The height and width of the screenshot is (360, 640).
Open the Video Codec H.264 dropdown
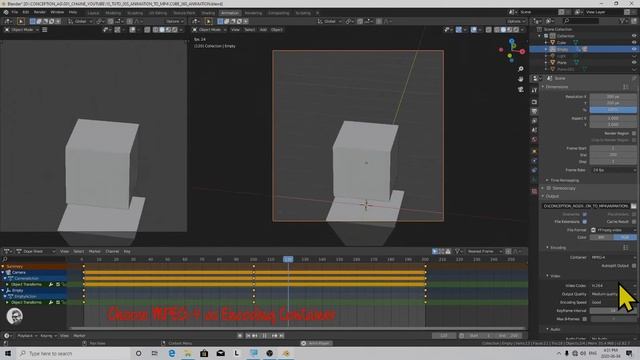[613, 286]
